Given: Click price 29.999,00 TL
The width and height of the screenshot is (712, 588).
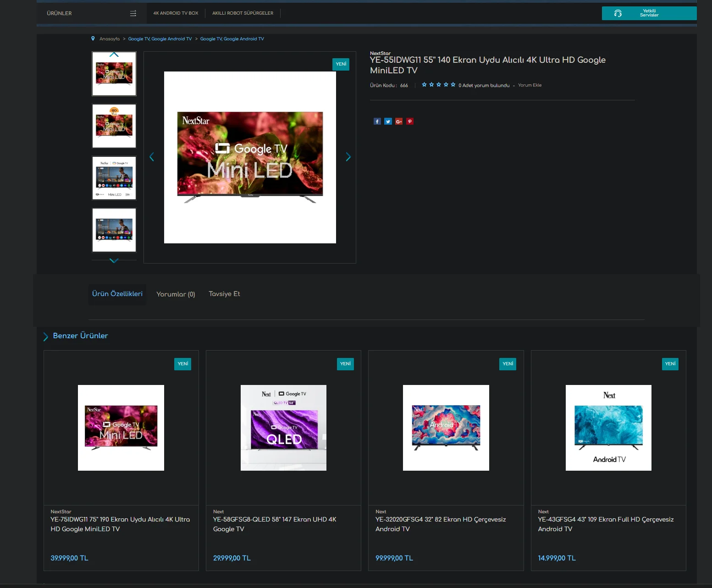Looking at the screenshot, I should coord(232,558).
